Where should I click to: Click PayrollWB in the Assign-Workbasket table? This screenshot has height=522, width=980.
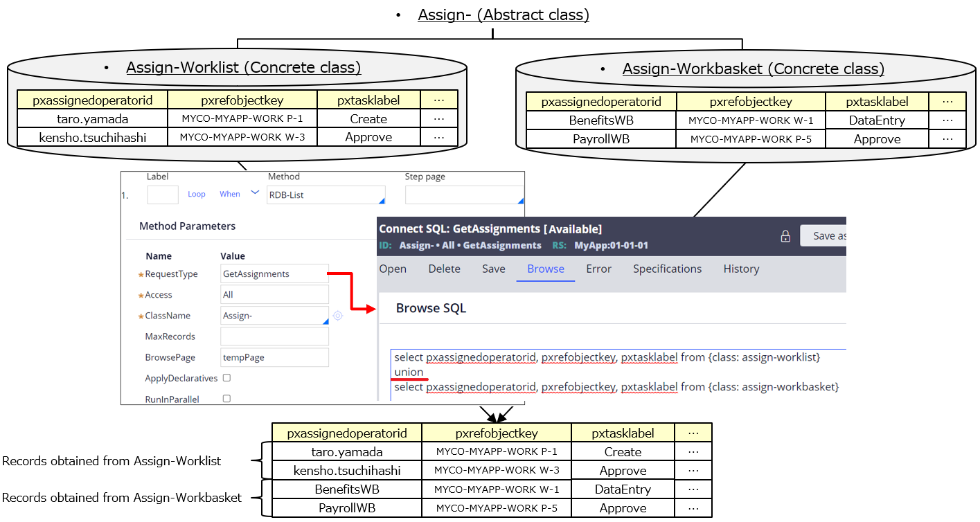coord(601,139)
